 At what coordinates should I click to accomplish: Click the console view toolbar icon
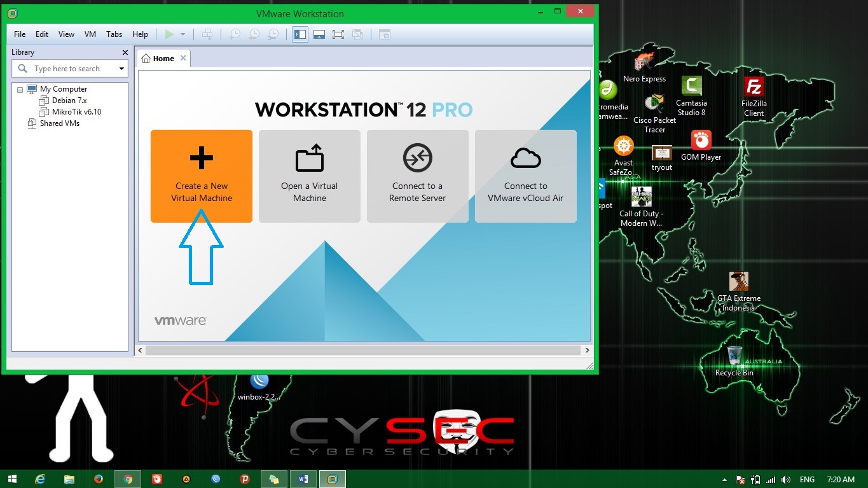pyautogui.click(x=385, y=34)
